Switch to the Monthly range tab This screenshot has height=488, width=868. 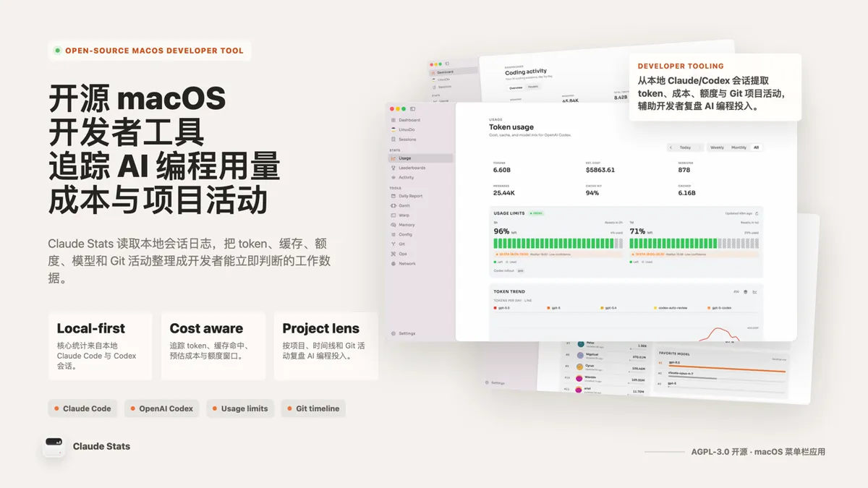[739, 147]
